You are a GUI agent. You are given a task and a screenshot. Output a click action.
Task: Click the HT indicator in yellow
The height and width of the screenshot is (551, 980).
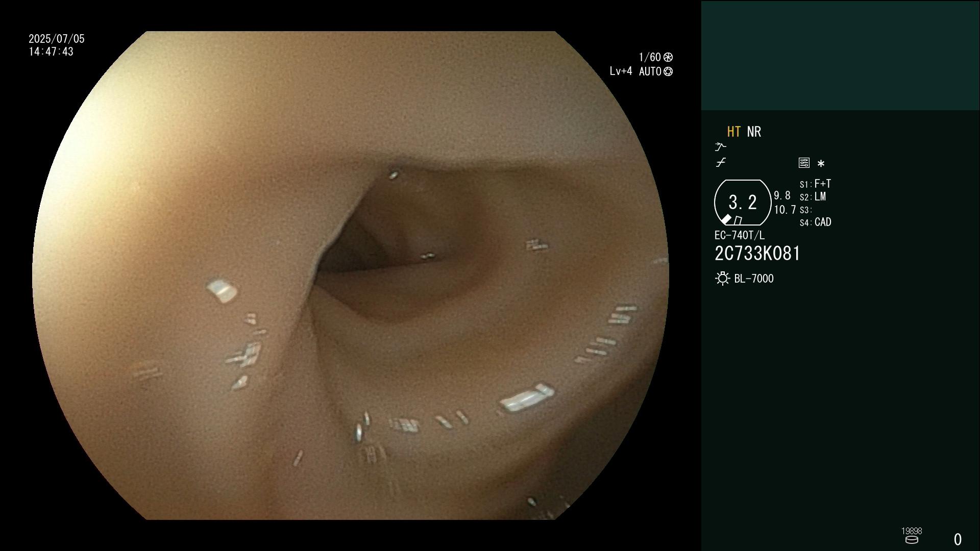733,132
